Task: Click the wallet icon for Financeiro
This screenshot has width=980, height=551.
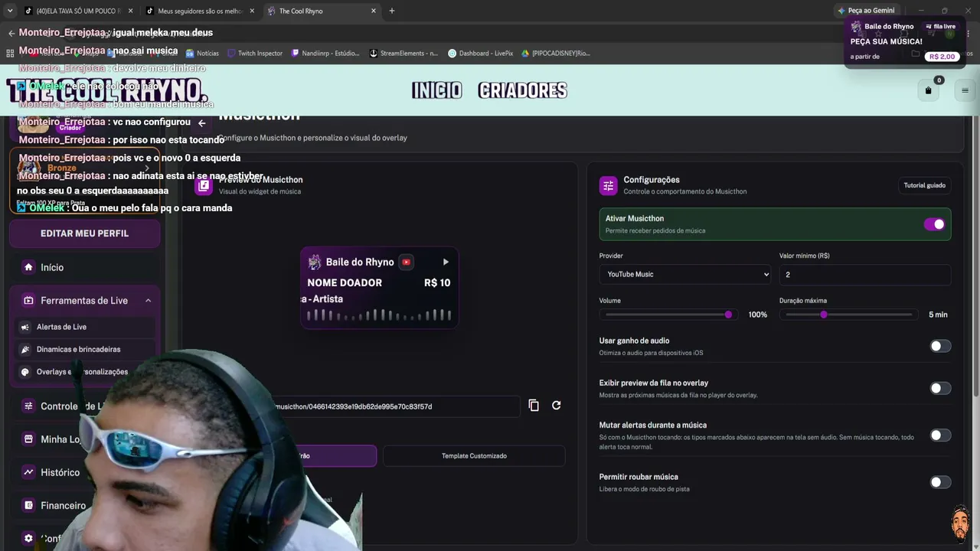Action: 28,505
